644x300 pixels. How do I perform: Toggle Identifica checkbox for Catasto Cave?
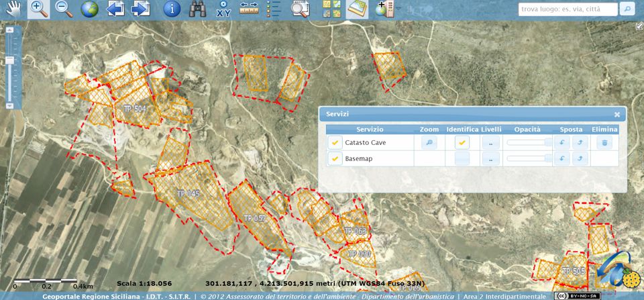(x=462, y=142)
